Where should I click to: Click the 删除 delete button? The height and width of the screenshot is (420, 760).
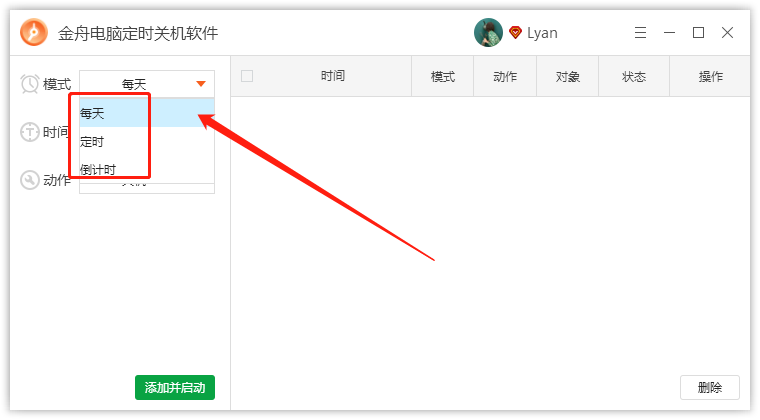tap(710, 388)
